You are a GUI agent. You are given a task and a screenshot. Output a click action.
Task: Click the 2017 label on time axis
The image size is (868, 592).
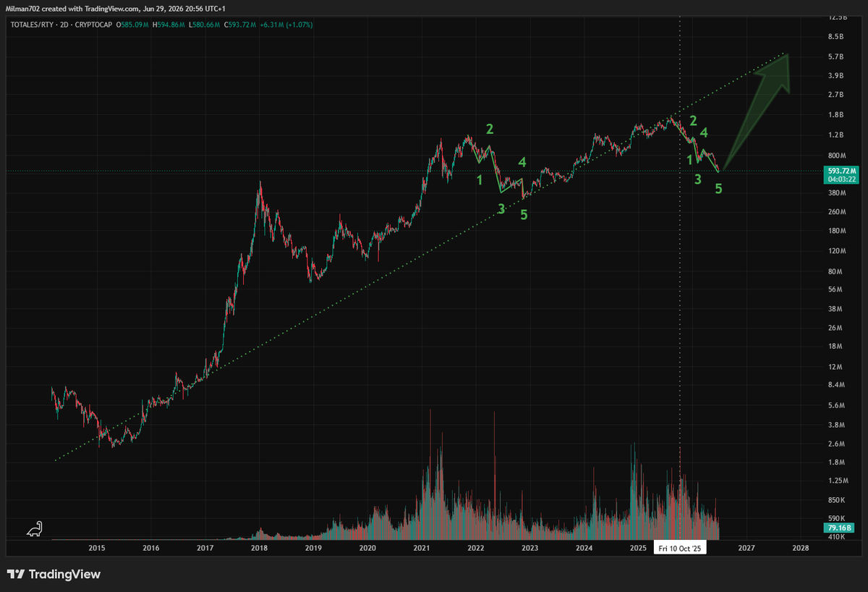click(x=205, y=549)
